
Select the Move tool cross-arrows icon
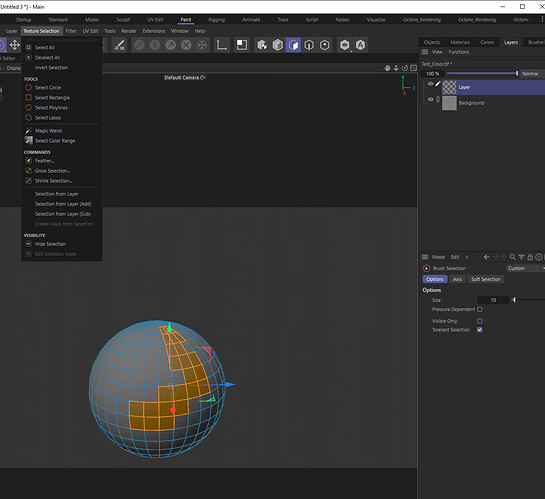(15, 45)
